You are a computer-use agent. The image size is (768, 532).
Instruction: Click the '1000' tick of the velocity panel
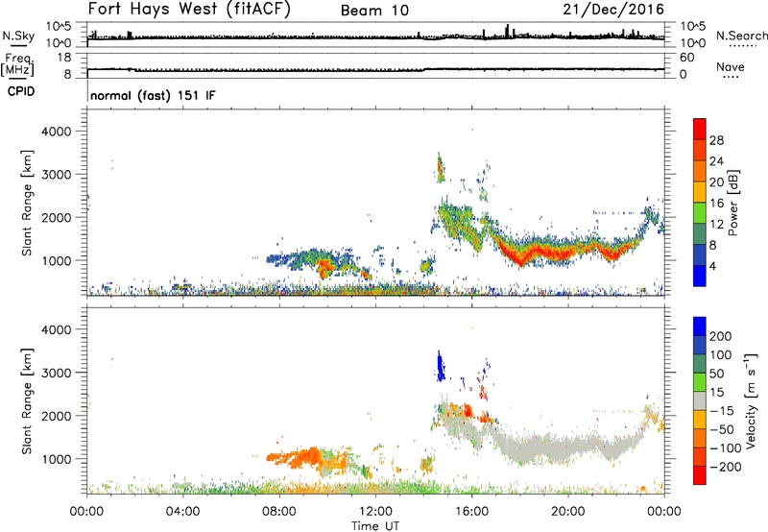(57, 458)
